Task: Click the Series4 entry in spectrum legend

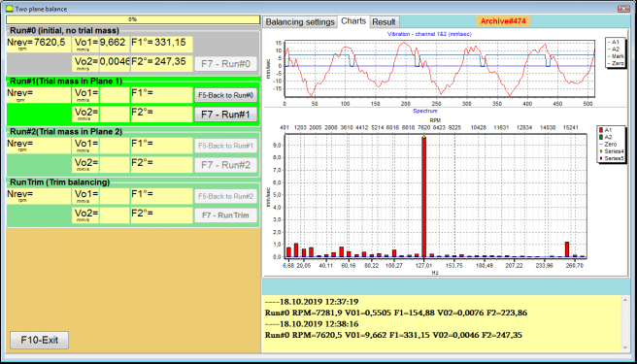Action: (x=611, y=150)
